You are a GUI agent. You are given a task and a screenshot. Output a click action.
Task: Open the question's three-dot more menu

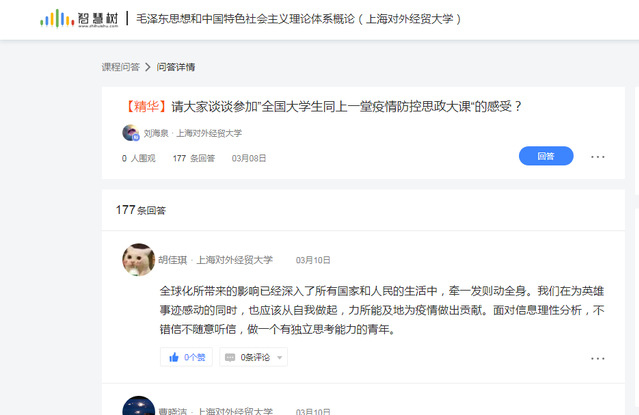tap(597, 157)
